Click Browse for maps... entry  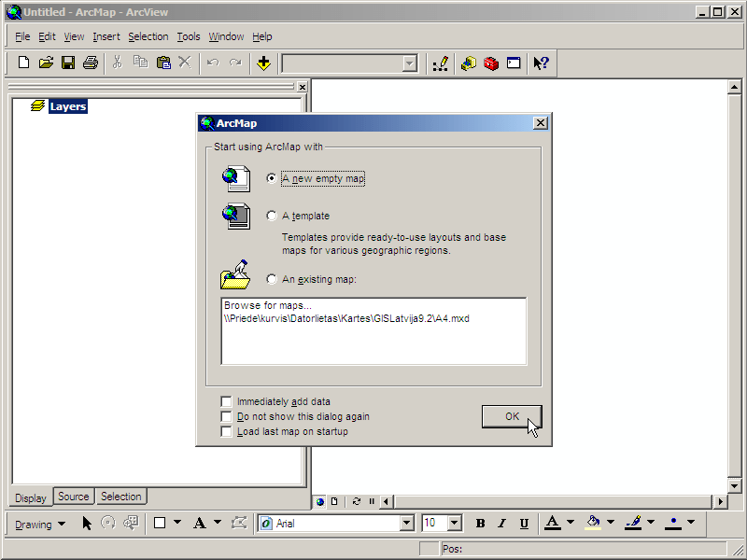click(x=268, y=305)
